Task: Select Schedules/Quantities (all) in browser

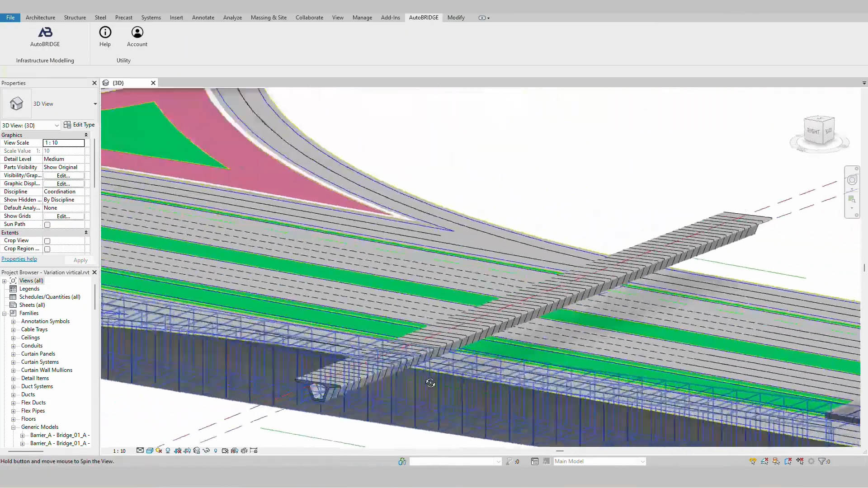Action: (50, 297)
